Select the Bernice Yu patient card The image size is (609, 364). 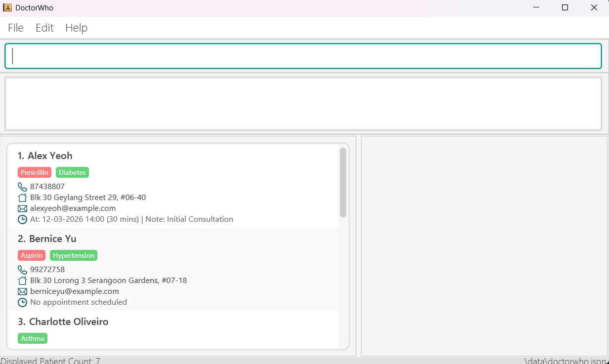[198, 239]
